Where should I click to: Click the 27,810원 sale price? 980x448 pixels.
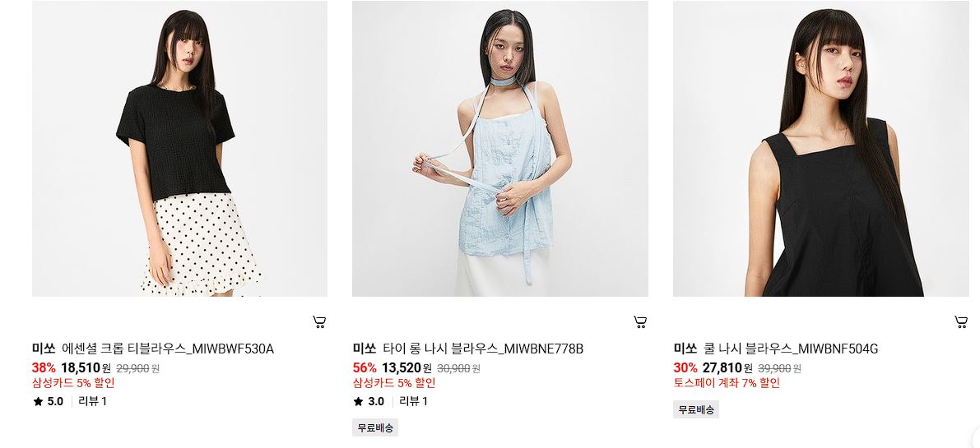[x=727, y=368]
